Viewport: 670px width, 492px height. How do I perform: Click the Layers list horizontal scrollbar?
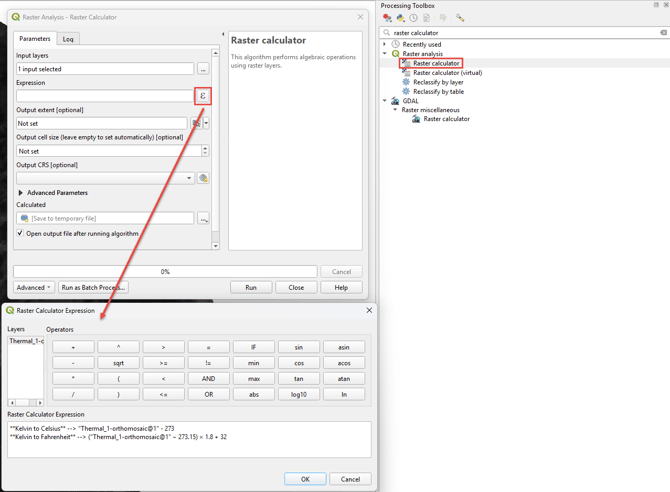26,403
